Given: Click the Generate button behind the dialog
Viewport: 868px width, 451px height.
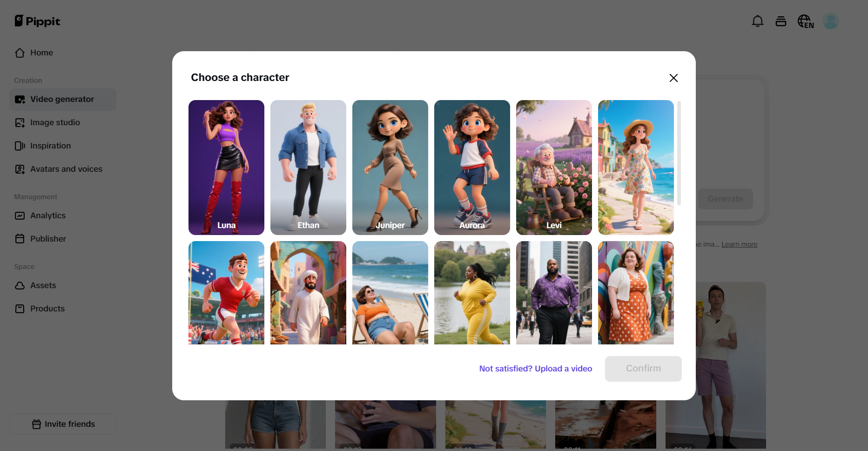Looking at the screenshot, I should [725, 199].
